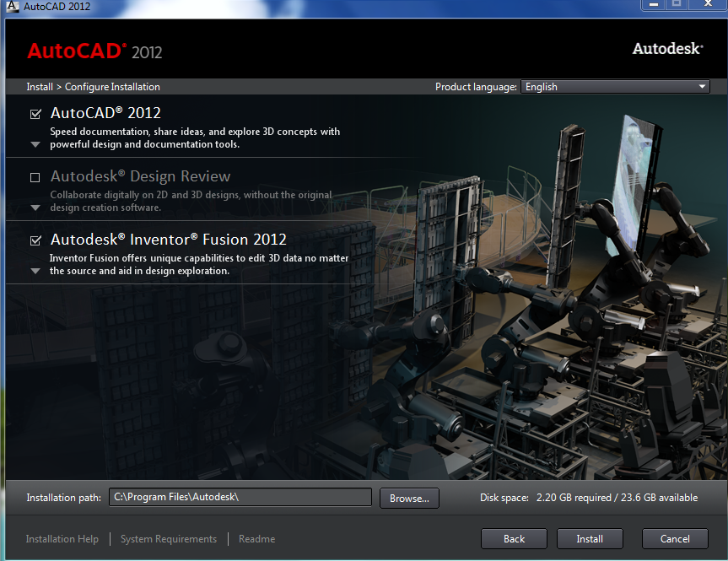Minimize the AutoCAD 2012 installer window
Image resolution: width=728 pixels, height=561 pixels.
[653, 4]
